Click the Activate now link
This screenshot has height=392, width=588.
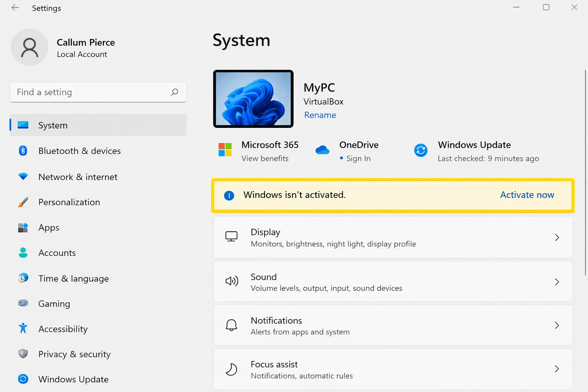(x=527, y=195)
